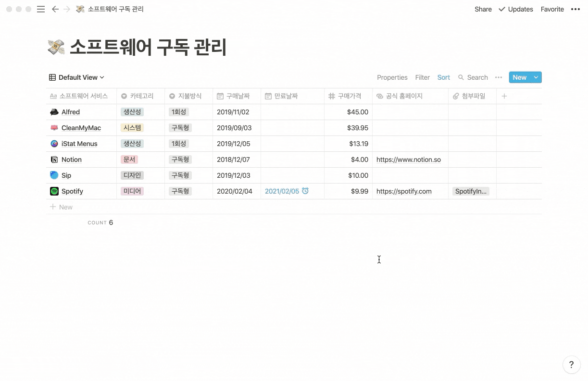Click the Spotify app icon
Screen dimensions: 588x381
(x=54, y=191)
